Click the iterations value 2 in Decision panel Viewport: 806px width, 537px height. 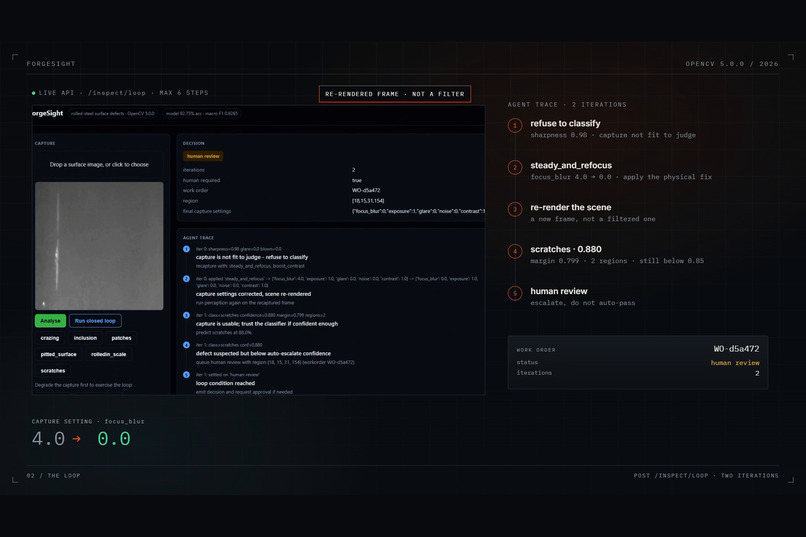coord(353,170)
